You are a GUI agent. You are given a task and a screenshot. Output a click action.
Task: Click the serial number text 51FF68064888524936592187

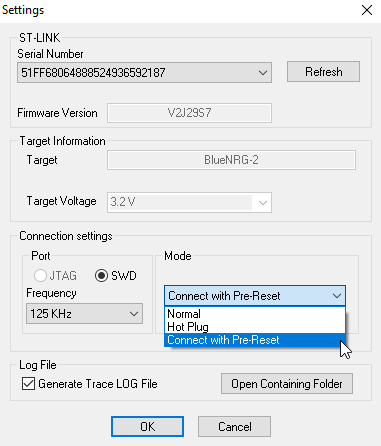coord(93,73)
